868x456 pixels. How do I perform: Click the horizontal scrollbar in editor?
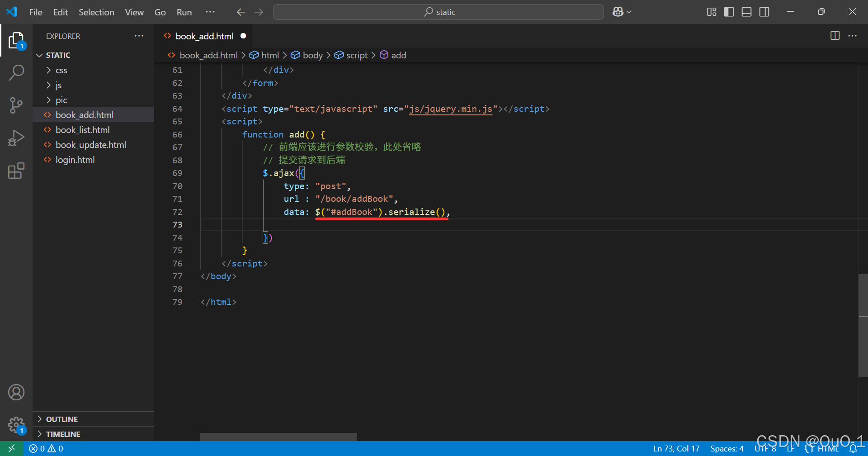[278, 437]
